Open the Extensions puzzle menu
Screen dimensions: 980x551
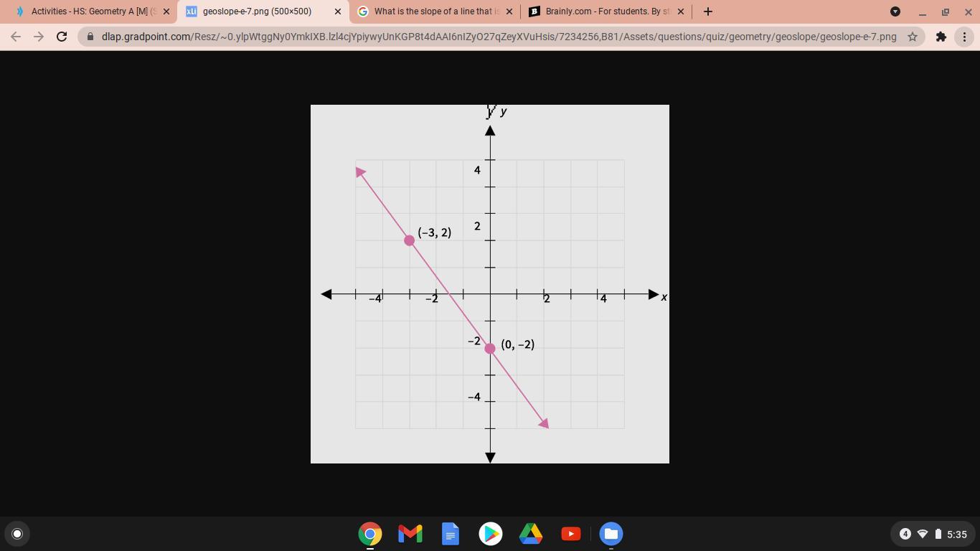pos(941,37)
